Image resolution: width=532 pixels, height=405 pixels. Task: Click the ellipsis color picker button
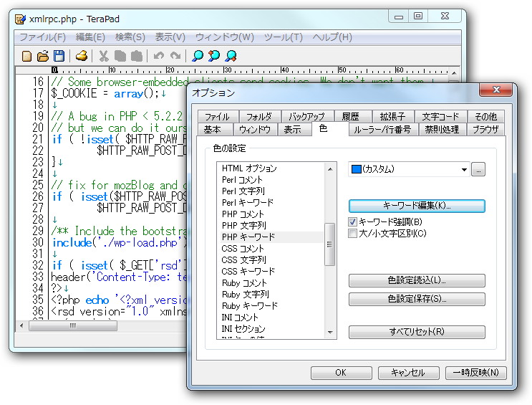click(x=478, y=169)
